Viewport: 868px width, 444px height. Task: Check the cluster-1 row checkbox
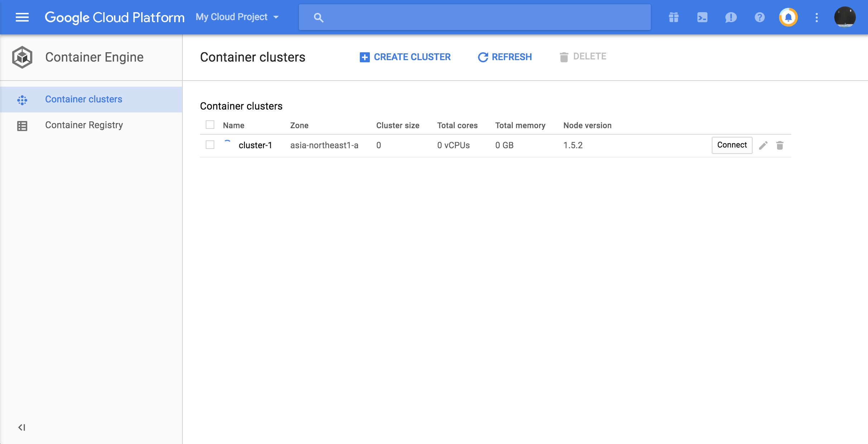pos(210,145)
